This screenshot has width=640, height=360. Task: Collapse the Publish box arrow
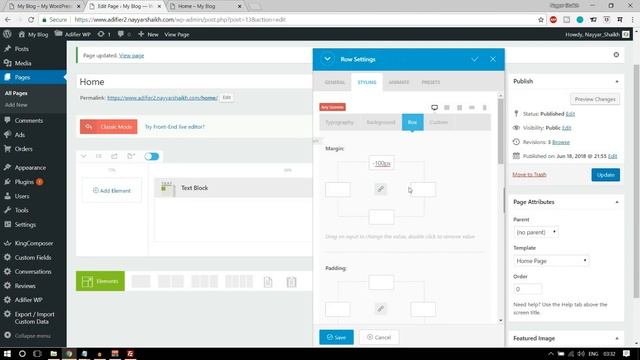pyautogui.click(x=616, y=82)
